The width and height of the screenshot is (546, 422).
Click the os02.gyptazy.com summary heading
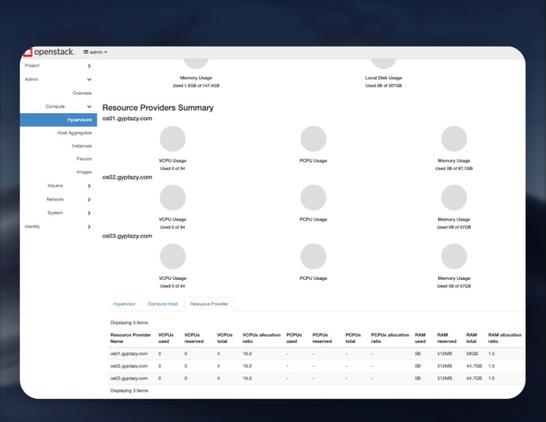pos(127,177)
